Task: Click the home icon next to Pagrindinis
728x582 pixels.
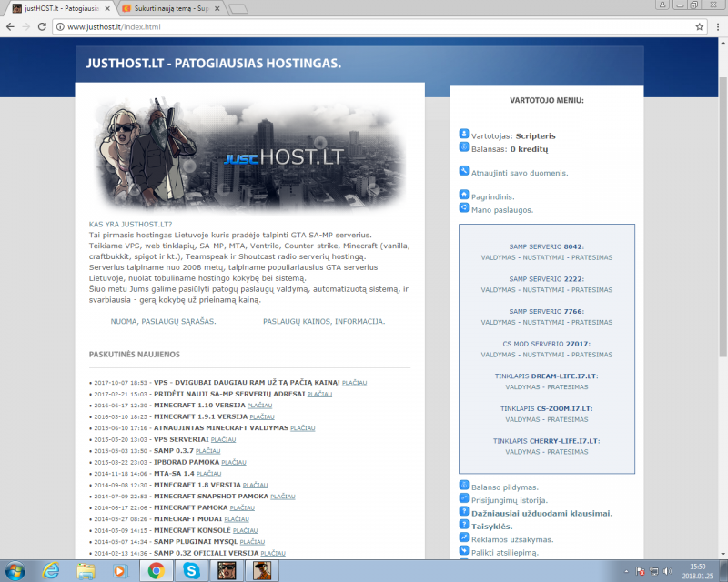Action: [x=464, y=195]
